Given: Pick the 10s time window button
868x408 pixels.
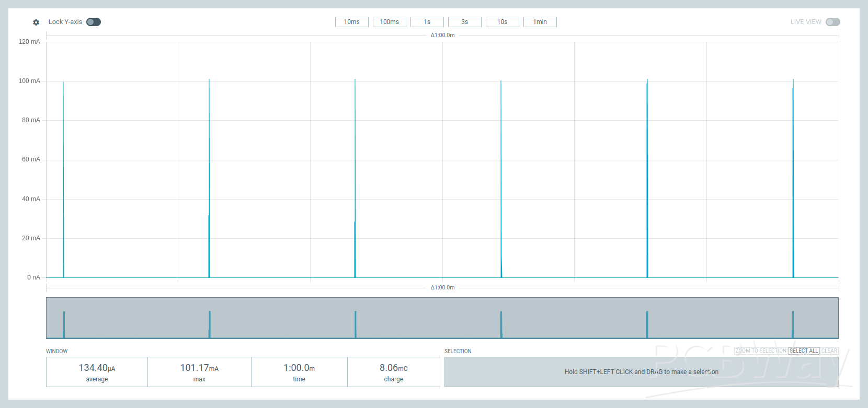Looking at the screenshot, I should [x=502, y=22].
